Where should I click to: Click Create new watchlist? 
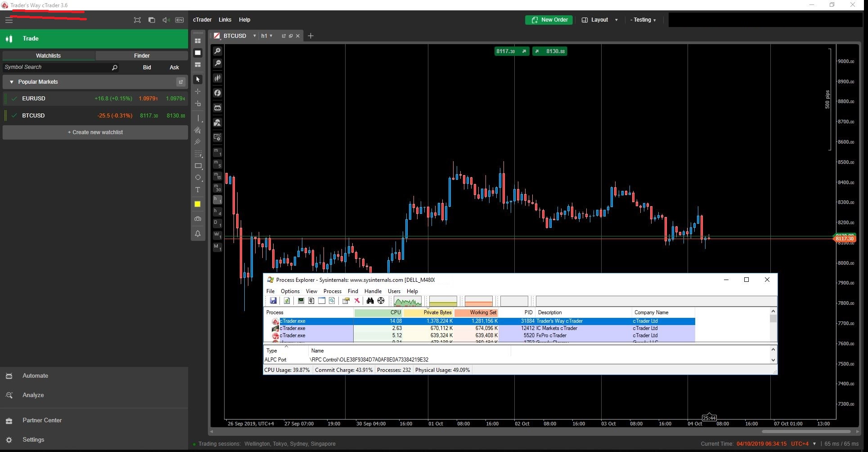95,132
